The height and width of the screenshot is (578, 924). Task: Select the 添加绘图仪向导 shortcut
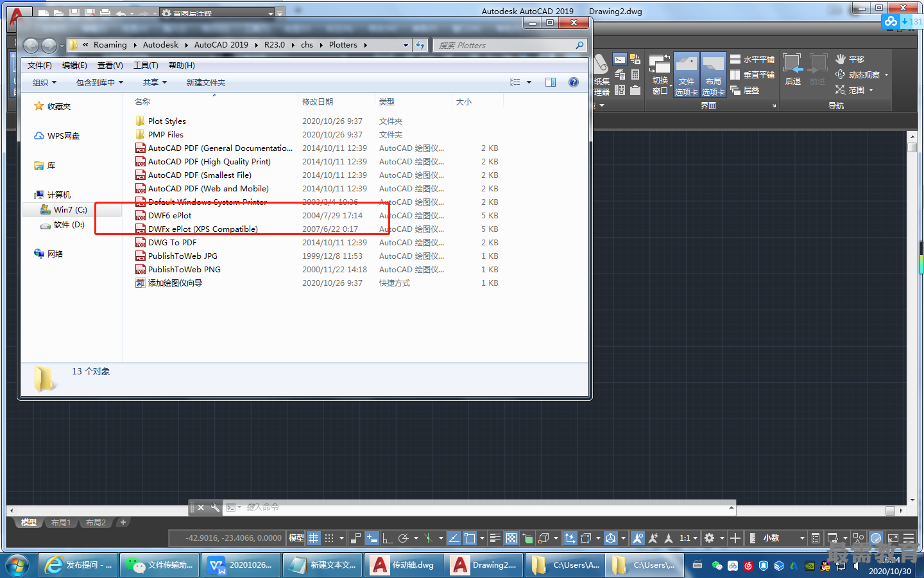click(x=175, y=283)
